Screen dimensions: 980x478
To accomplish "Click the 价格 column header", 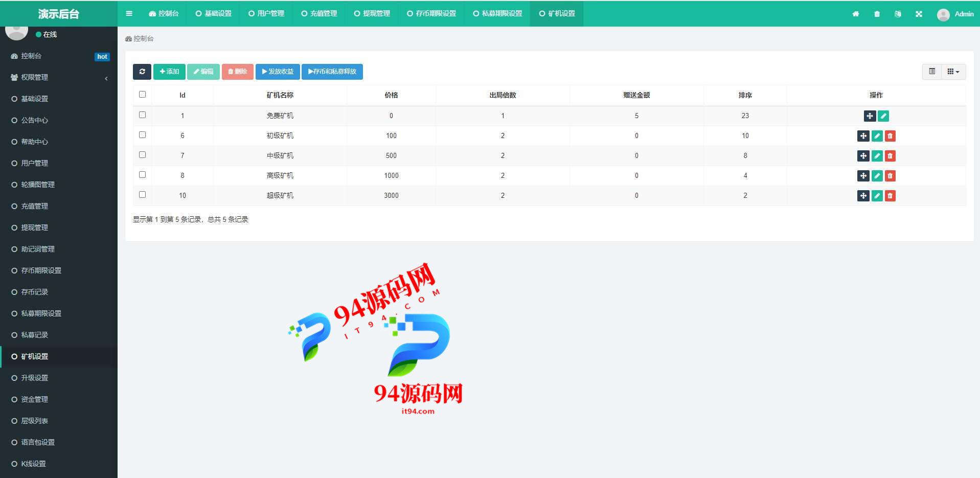I will coord(391,95).
